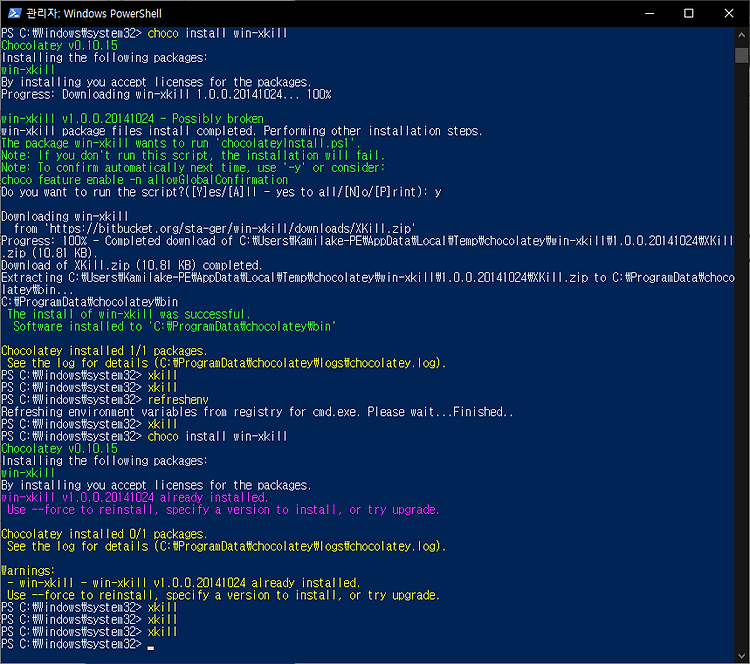Maximize the PowerShell window
Viewport: 750px width, 664px height.
tap(688, 13)
